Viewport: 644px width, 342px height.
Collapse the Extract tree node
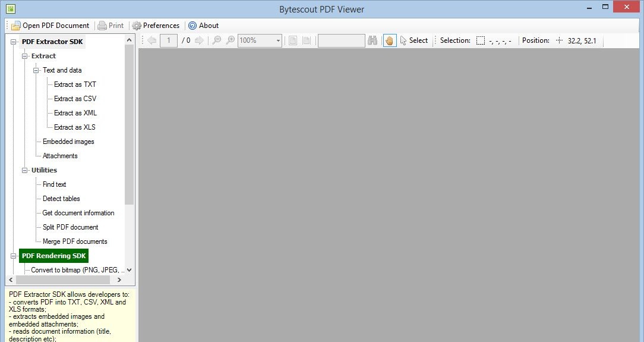[x=24, y=57]
